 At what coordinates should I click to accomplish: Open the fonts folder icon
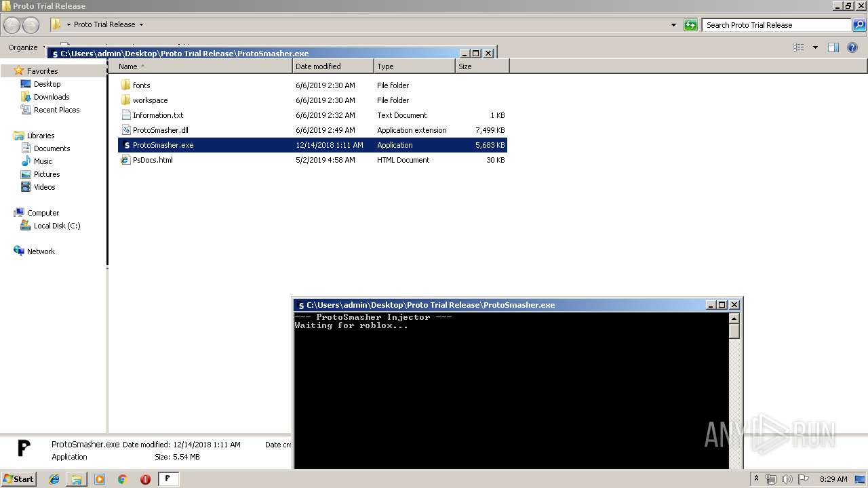pyautogui.click(x=125, y=85)
